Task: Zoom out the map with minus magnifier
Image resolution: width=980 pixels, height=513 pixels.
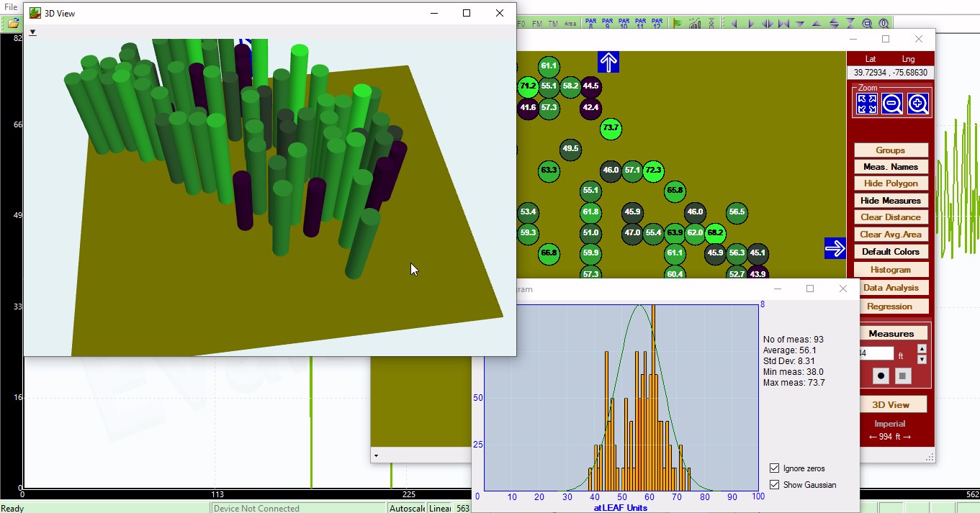Action: point(892,104)
